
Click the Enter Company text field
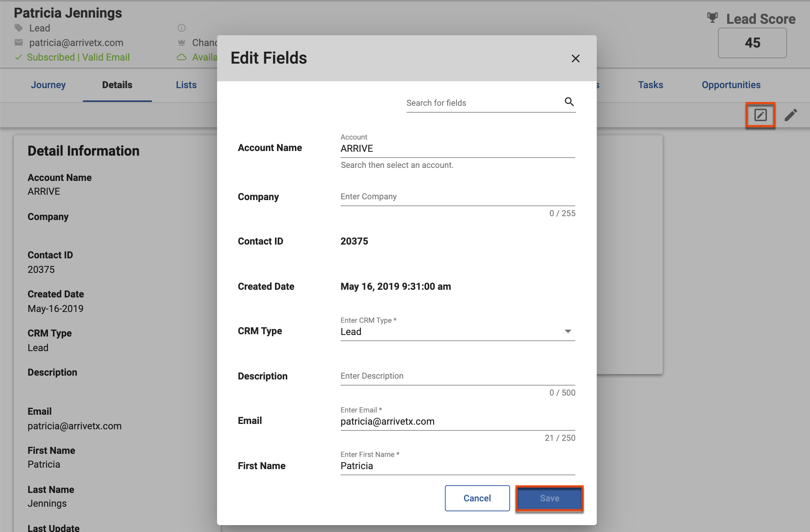click(457, 197)
